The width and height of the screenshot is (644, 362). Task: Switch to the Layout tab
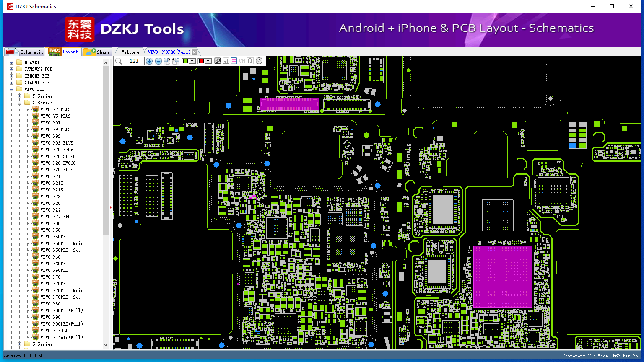63,52
